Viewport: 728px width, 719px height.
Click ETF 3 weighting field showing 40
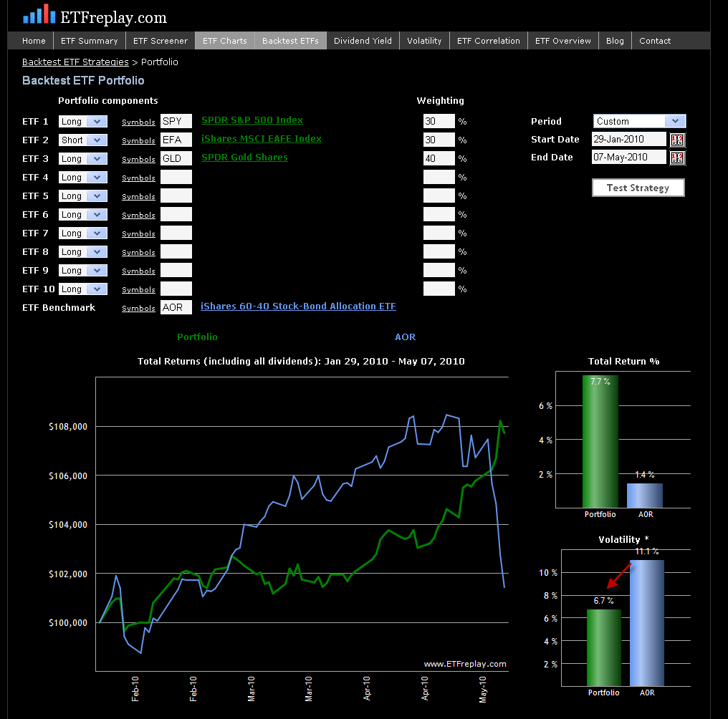(439, 158)
